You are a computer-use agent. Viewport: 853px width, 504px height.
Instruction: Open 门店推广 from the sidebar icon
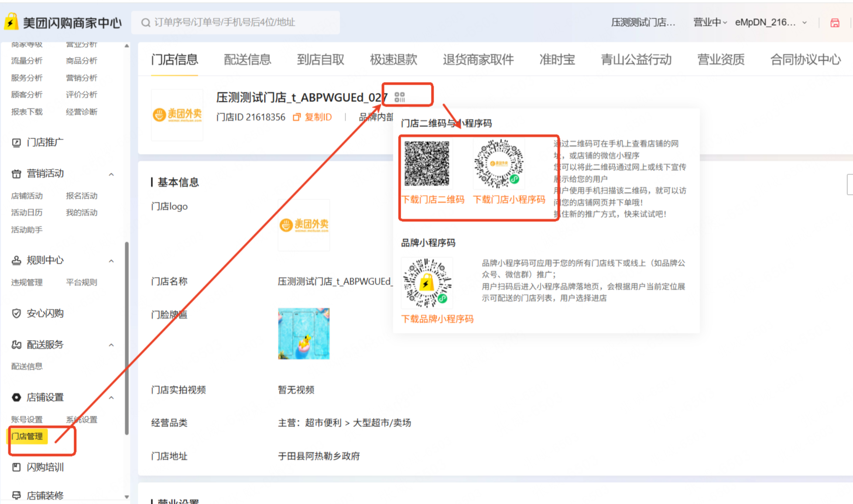click(17, 143)
